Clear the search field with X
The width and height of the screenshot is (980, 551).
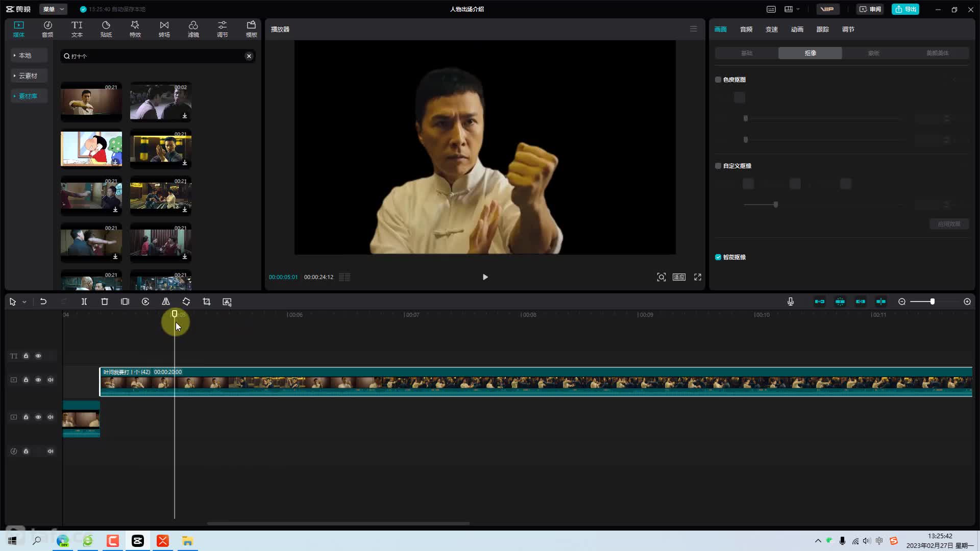click(x=249, y=56)
